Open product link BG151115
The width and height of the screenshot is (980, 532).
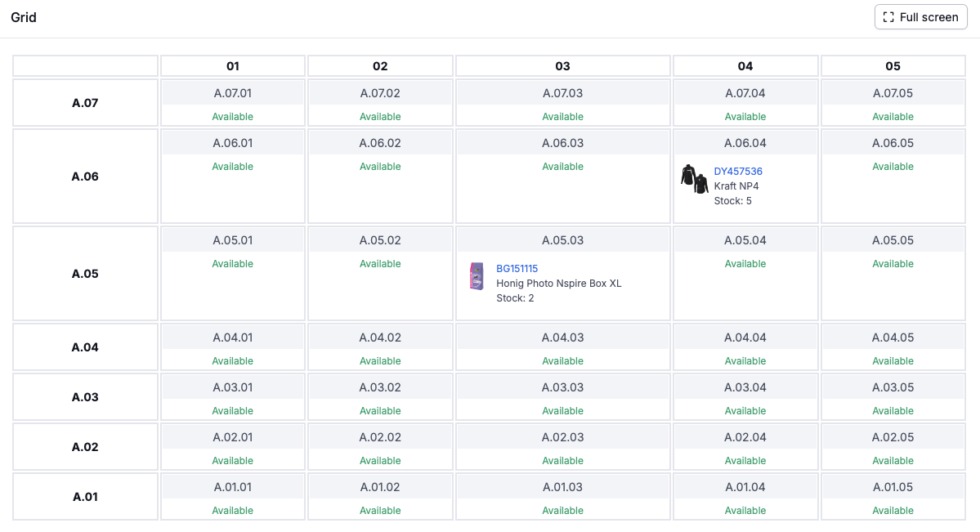[517, 269]
